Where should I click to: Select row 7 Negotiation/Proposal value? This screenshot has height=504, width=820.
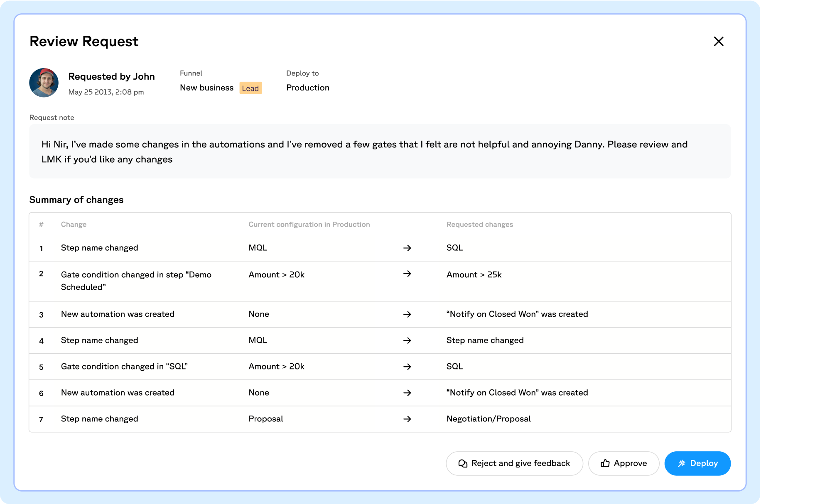pos(489,419)
